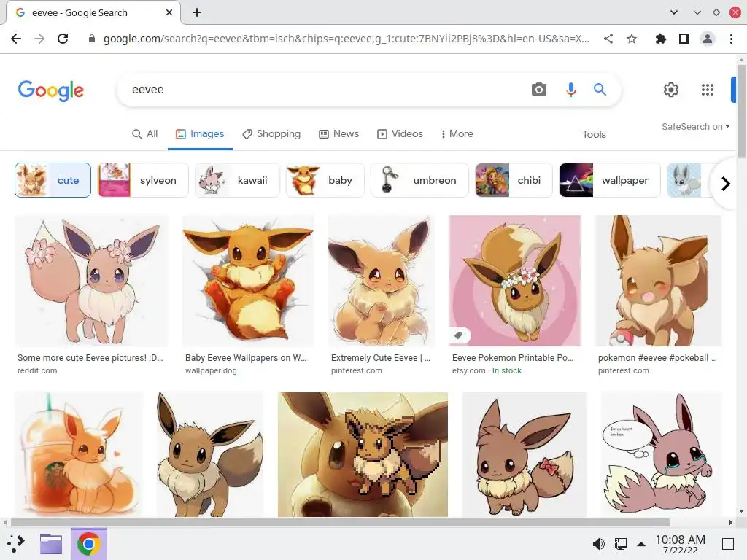This screenshot has height=560, width=747.
Task: Open the Google apps grid
Action: tap(708, 89)
